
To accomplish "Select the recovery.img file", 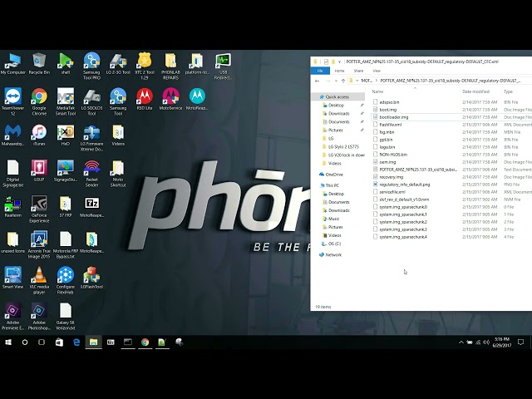I will tap(392, 177).
